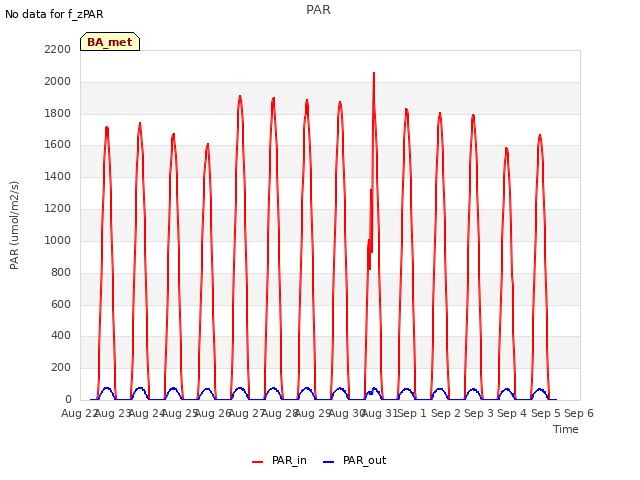Click the Sep 5 x-axis tick label
This screenshot has width=640, height=480.
tap(546, 413)
